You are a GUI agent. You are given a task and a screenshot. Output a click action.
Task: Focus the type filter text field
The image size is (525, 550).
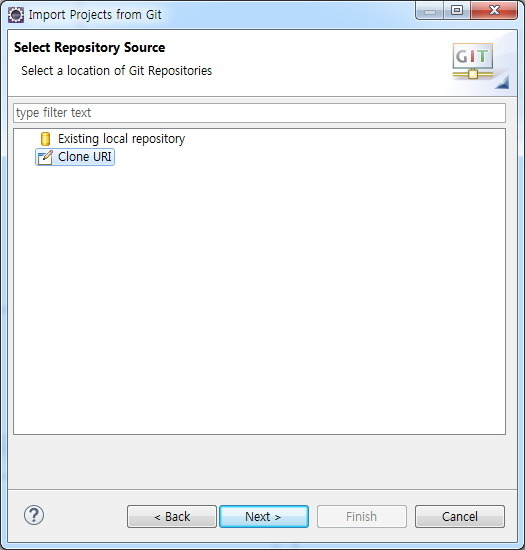(x=260, y=113)
